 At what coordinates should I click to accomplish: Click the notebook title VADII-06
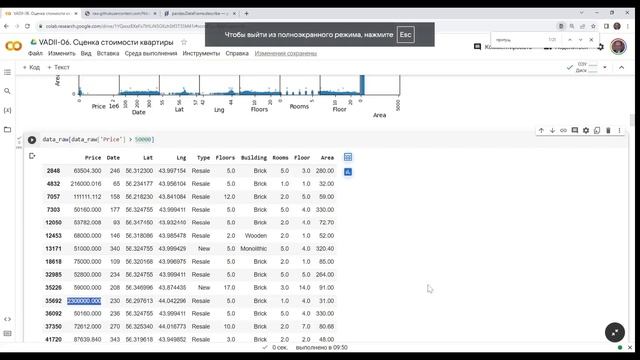point(106,42)
